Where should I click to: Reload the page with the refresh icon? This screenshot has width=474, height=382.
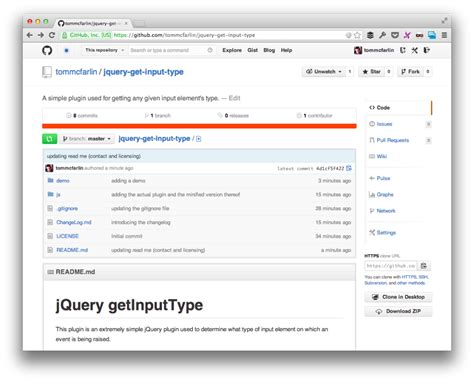[52, 35]
